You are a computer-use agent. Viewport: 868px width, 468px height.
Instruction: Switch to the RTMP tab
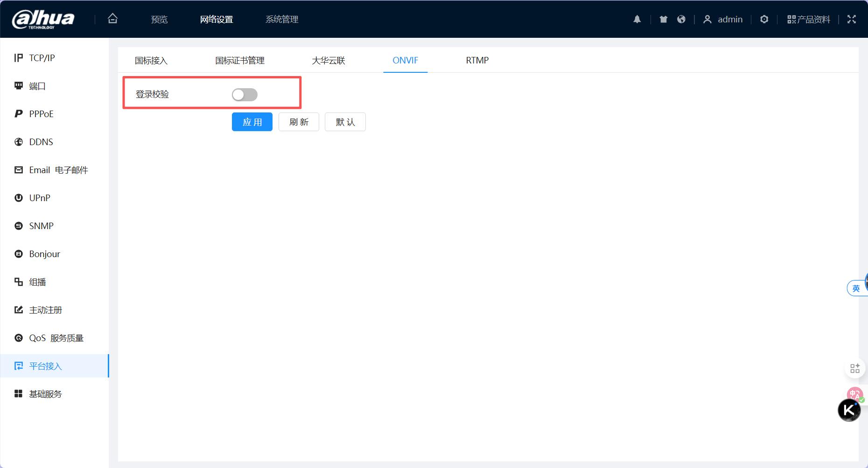477,60
